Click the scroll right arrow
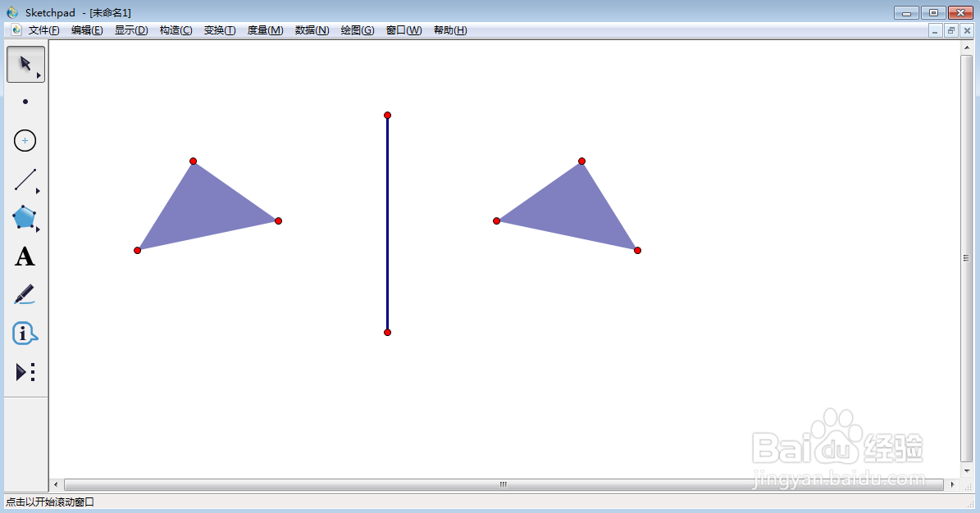 click(x=952, y=484)
